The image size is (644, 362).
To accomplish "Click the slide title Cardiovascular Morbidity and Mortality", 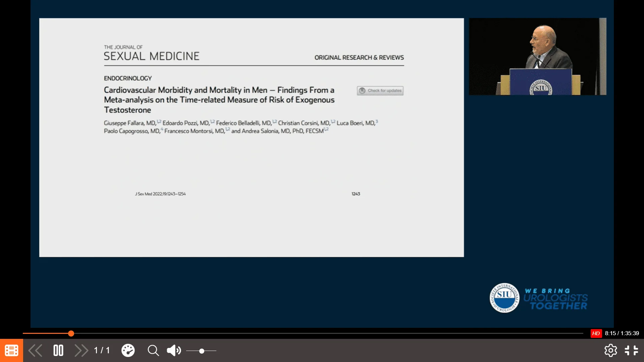I will (x=219, y=100).
